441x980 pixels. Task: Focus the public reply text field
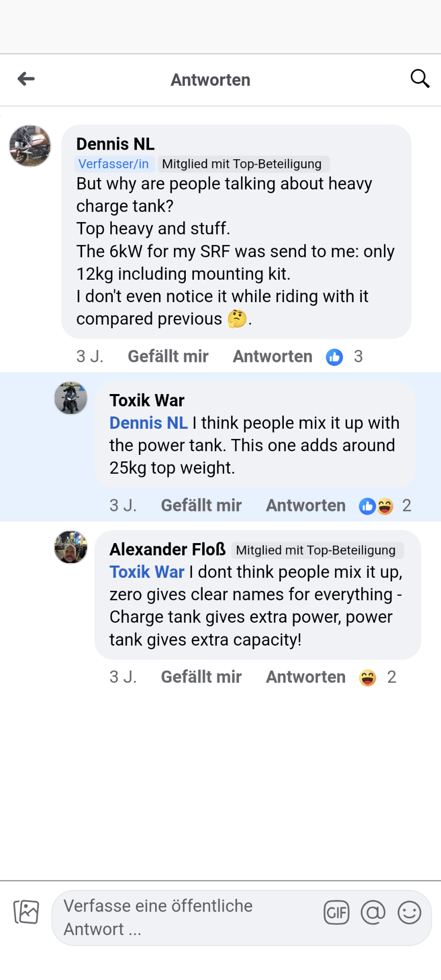(184, 917)
